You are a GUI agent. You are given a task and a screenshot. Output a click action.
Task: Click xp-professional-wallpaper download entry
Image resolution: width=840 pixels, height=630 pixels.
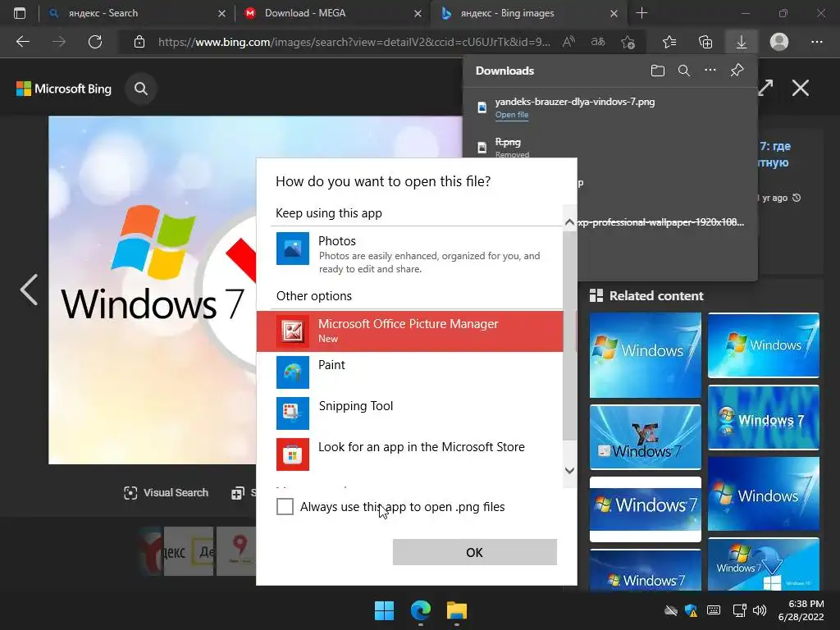661,222
